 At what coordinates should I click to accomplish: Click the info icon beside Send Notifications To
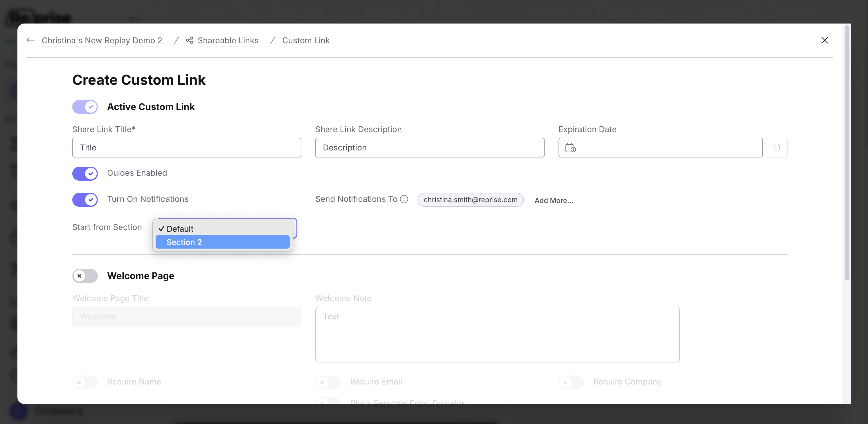(404, 199)
